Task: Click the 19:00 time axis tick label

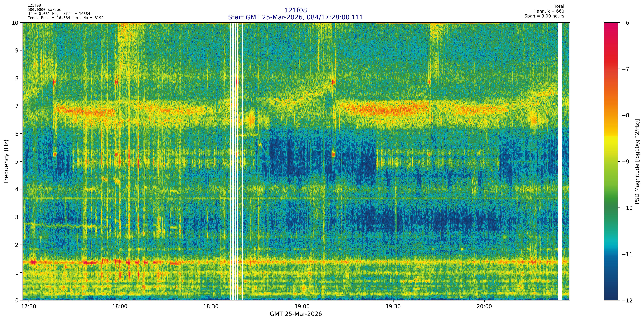Action: (302, 306)
